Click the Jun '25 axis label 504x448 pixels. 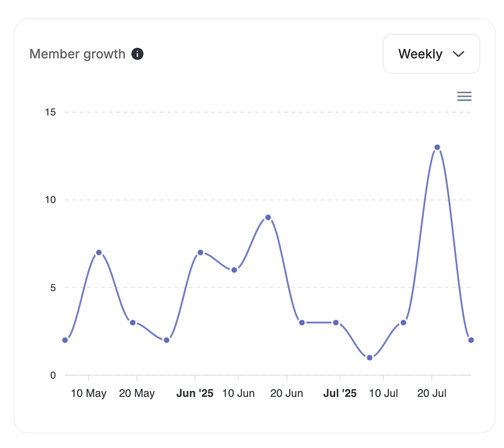click(x=195, y=393)
